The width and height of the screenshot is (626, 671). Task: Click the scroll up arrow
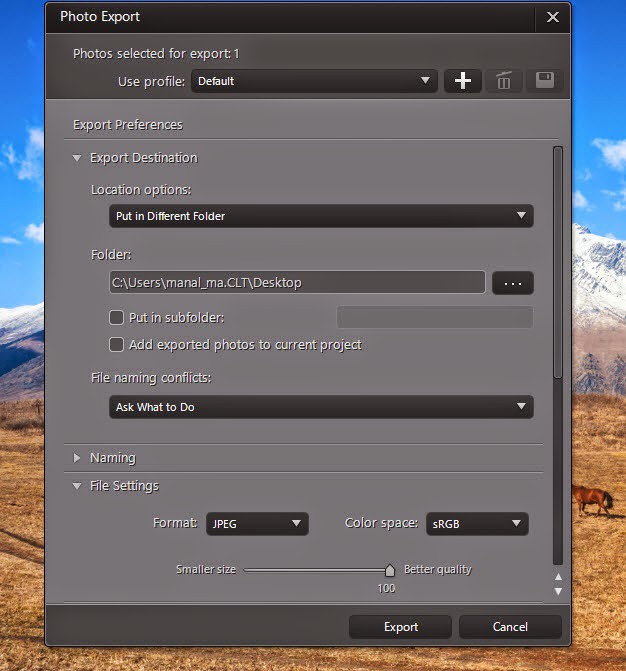(558, 577)
